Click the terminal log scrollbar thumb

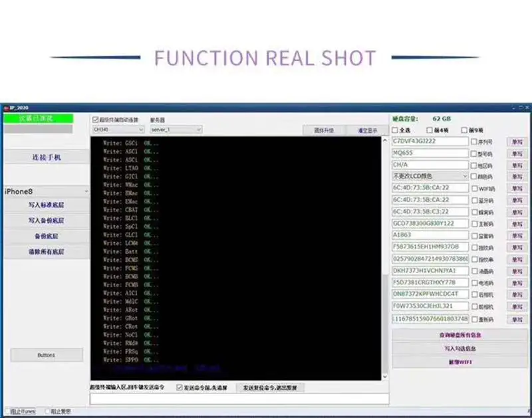tap(385, 322)
